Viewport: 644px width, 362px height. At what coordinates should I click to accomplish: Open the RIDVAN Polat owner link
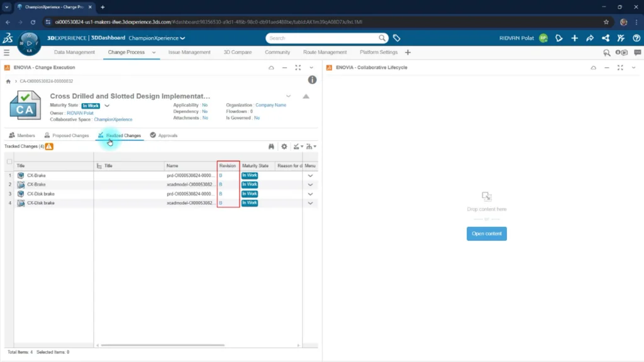(x=80, y=113)
